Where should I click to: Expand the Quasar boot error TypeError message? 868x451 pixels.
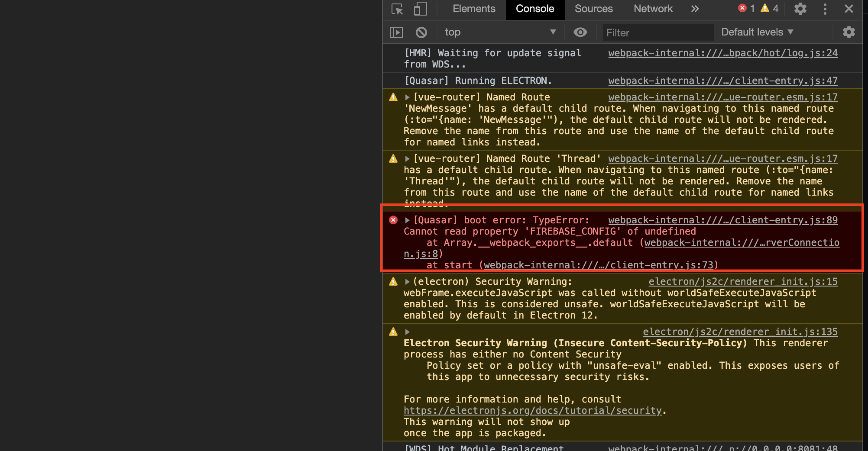click(x=408, y=220)
